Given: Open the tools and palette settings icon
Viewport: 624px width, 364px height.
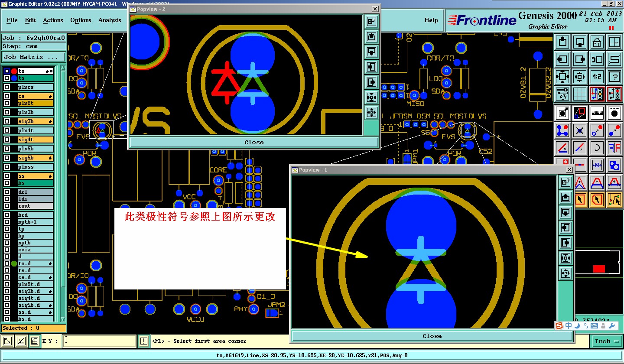Looking at the screenshot, I should [x=562, y=93].
